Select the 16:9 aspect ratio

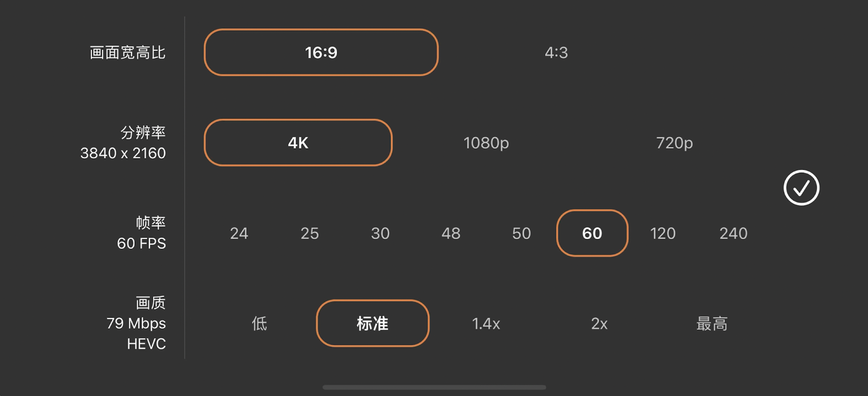click(x=321, y=52)
